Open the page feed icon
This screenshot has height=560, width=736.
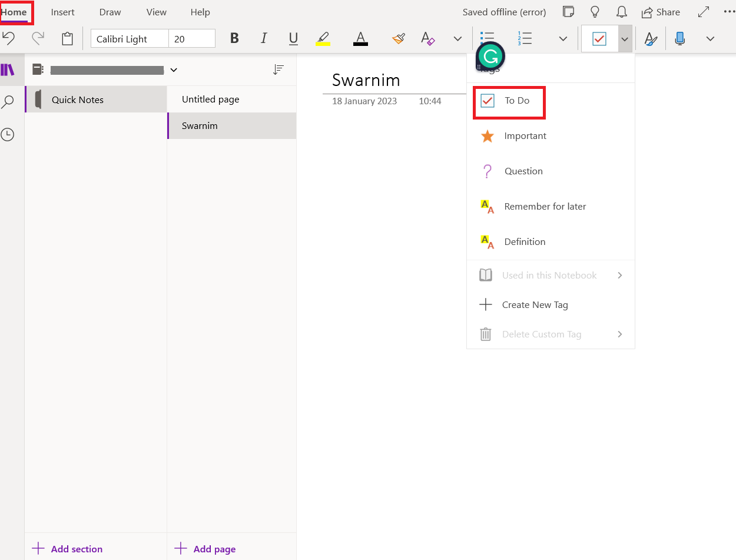(568, 12)
